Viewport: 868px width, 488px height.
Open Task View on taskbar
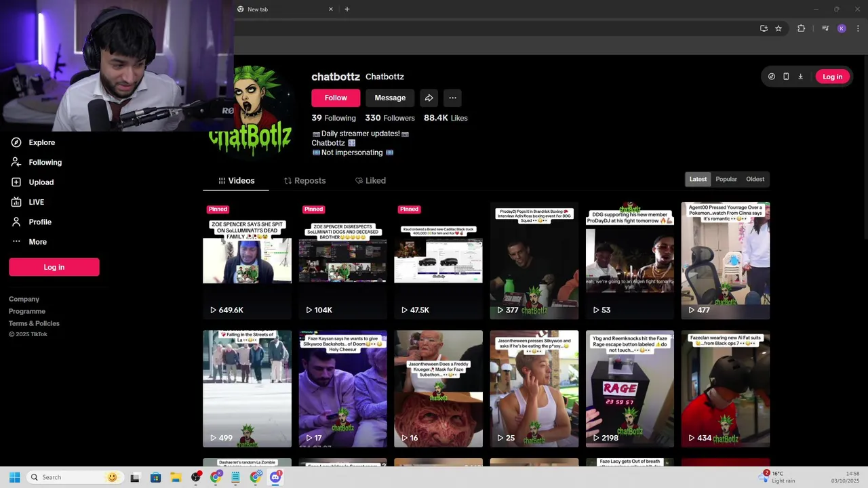pyautogui.click(x=135, y=477)
